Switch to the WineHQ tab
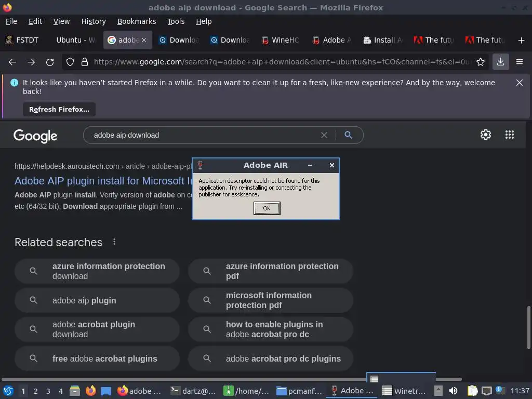The width and height of the screenshot is (532, 399). 281,40
